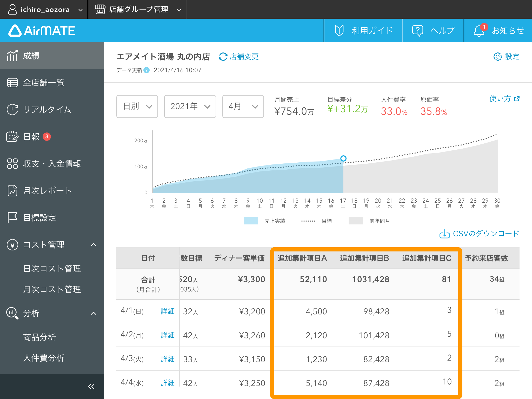532x399 pixels.
Task: Open 月次コスト管理
Action: pyautogui.click(x=52, y=289)
